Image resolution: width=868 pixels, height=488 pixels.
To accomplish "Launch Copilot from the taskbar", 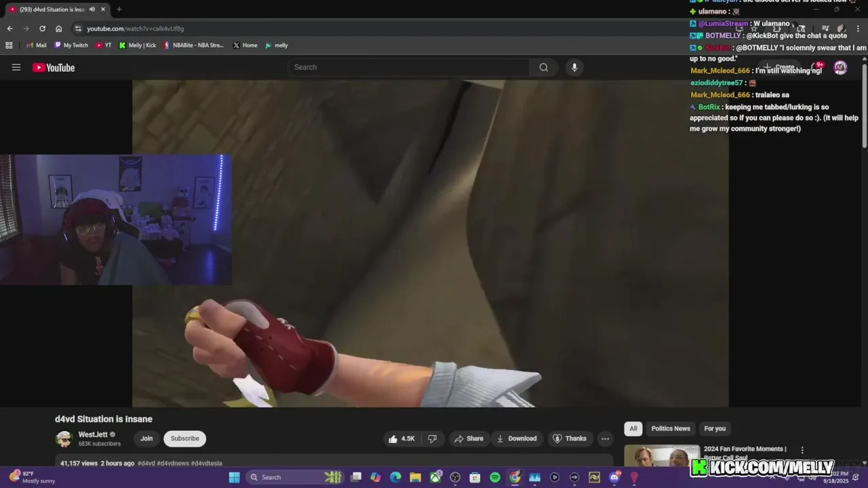I will click(x=376, y=477).
